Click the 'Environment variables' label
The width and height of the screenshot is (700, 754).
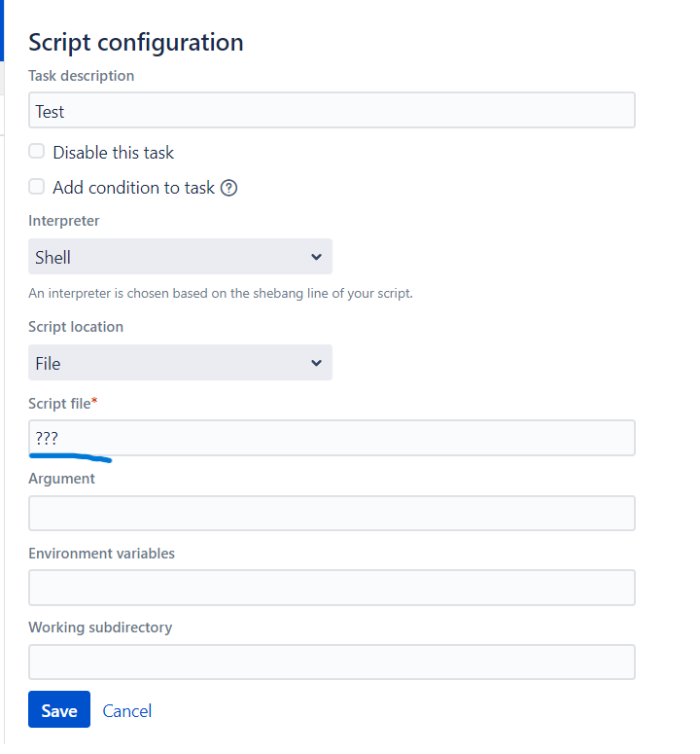tap(102, 554)
